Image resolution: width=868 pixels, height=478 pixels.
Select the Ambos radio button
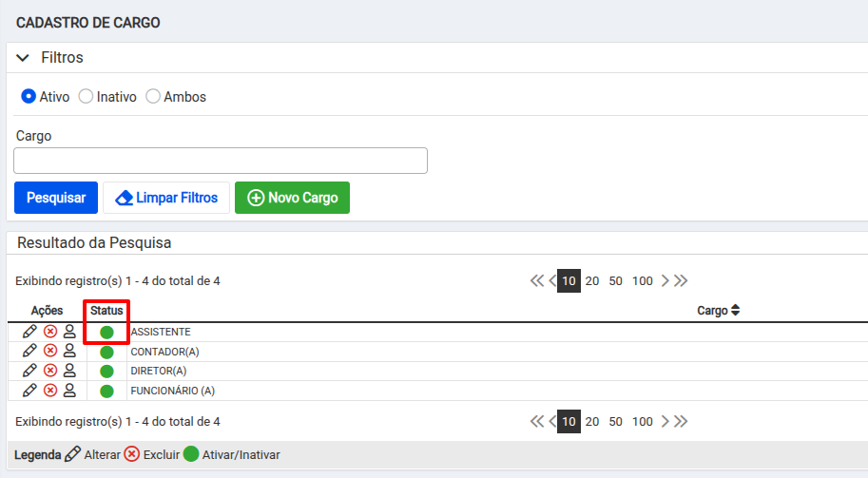(x=153, y=96)
